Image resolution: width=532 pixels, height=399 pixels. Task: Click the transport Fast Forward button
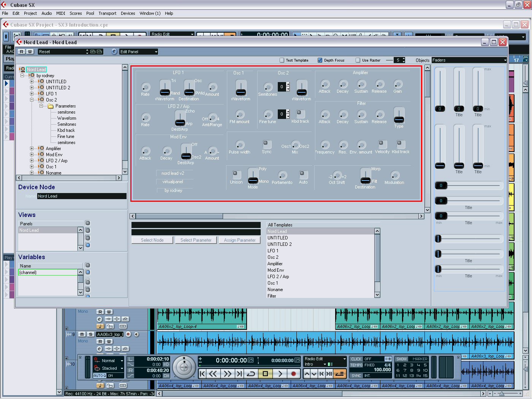point(227,374)
